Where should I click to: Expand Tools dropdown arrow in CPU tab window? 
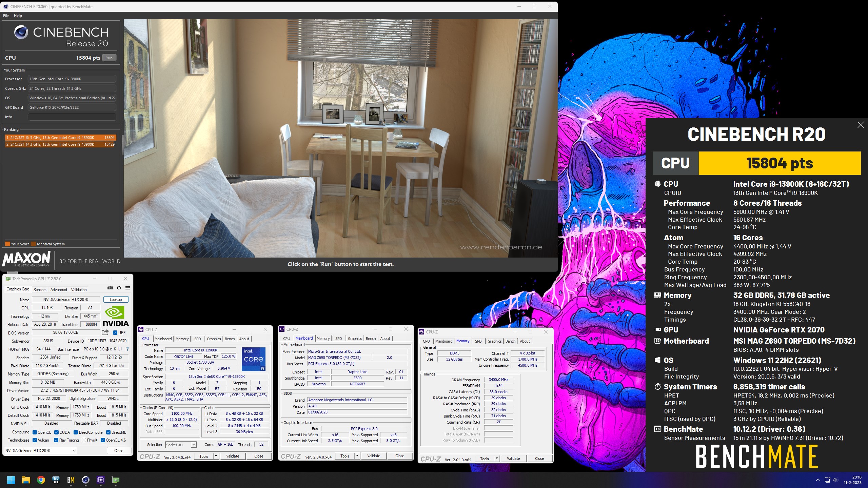click(216, 456)
